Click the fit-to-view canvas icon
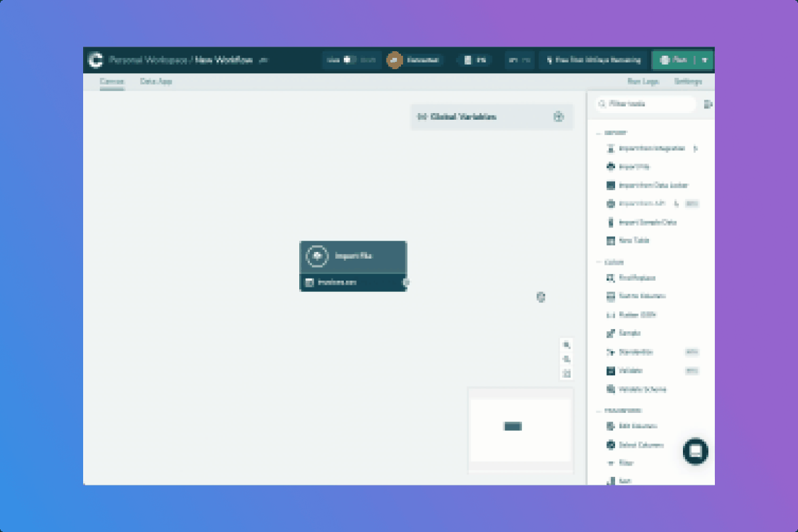The width and height of the screenshot is (798, 532). point(567,373)
